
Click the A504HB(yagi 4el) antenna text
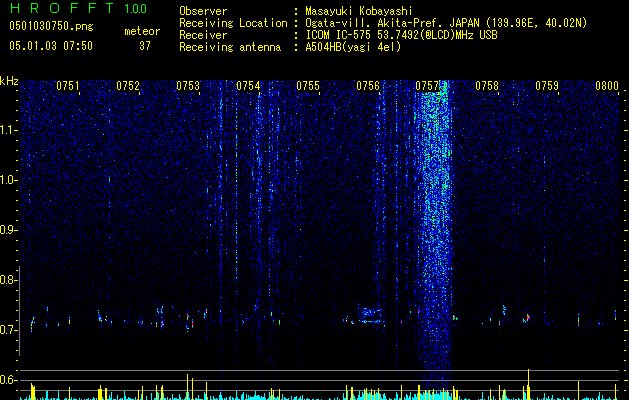(x=353, y=47)
